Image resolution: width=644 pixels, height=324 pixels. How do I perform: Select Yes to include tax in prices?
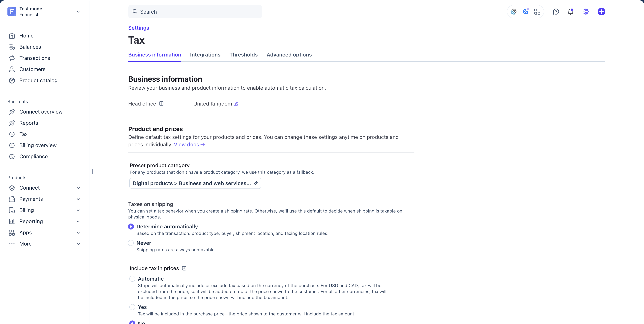(132, 307)
